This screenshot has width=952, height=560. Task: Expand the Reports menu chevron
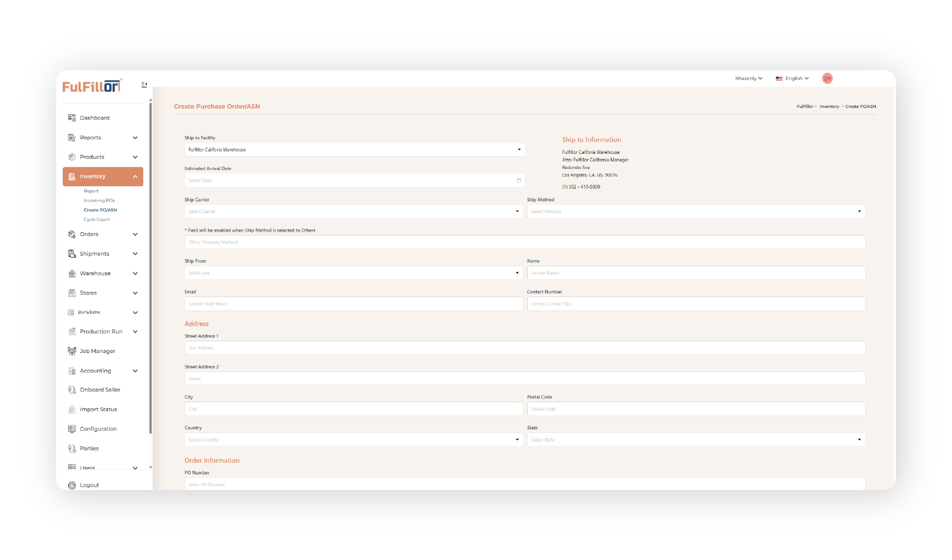(x=135, y=138)
